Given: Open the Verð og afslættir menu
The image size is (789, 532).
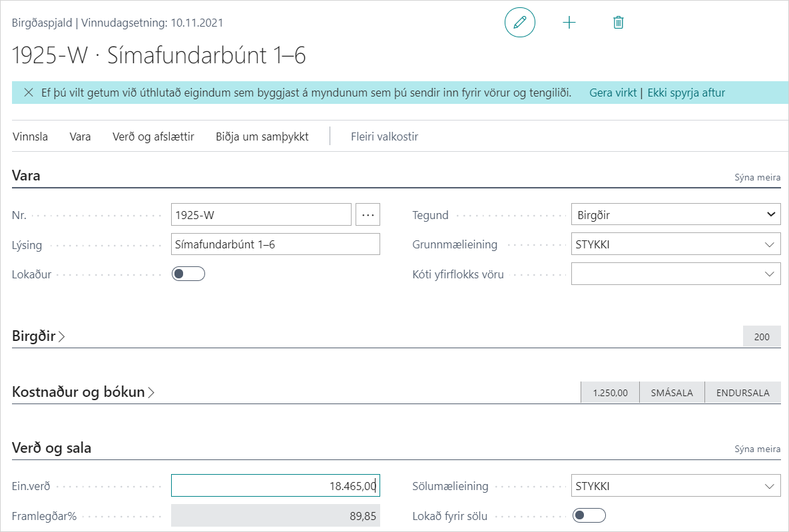Looking at the screenshot, I should tap(153, 137).
